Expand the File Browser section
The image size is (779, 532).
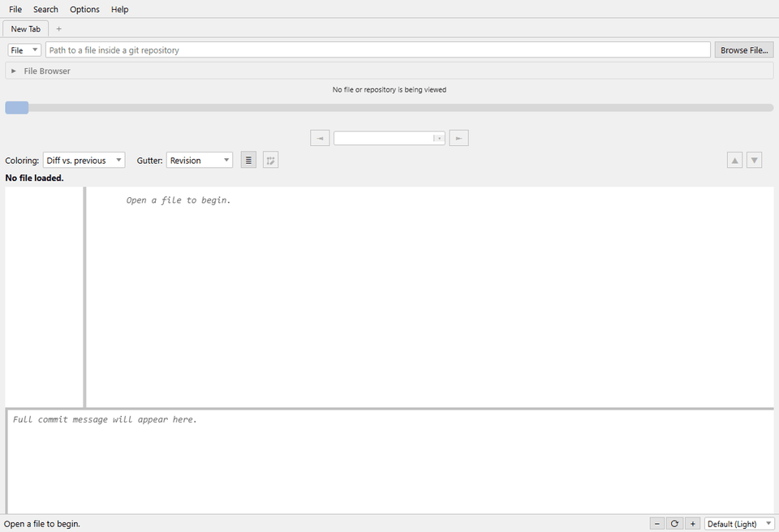pyautogui.click(x=389, y=71)
